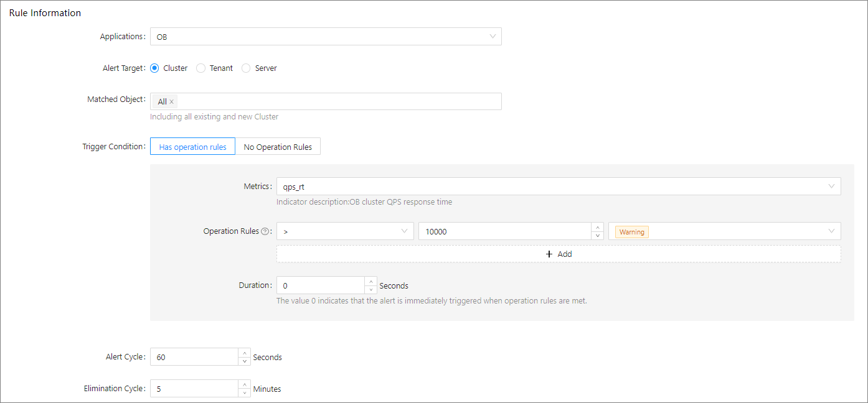
Task: Remove the All tag from Matched Object
Action: pyautogui.click(x=171, y=102)
